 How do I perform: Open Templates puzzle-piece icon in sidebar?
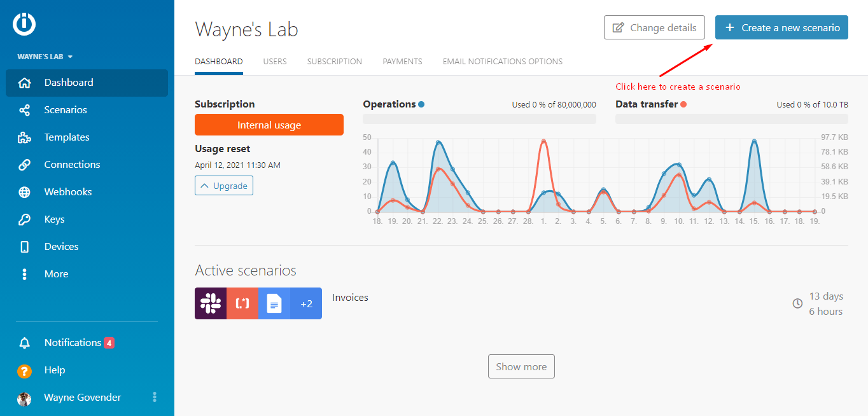click(25, 137)
